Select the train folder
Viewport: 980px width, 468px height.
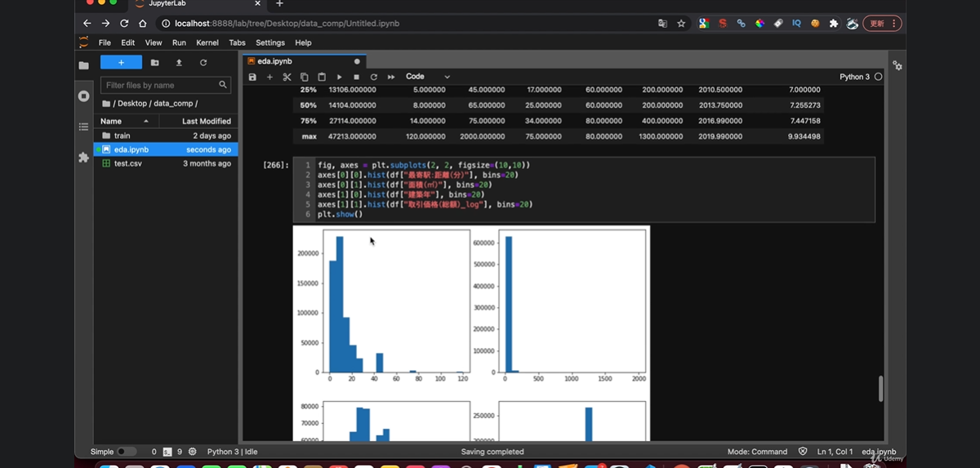[166, 136]
